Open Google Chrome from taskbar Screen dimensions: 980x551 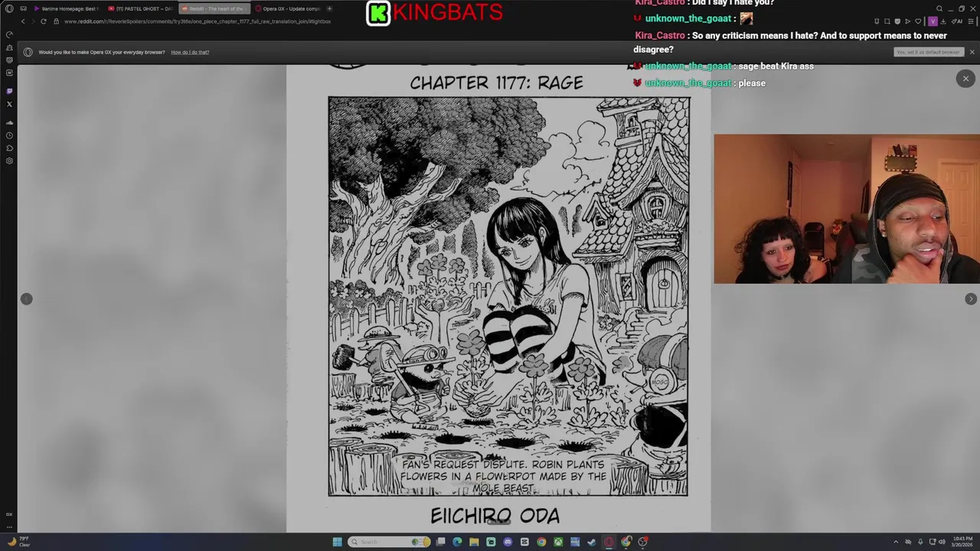click(x=541, y=542)
